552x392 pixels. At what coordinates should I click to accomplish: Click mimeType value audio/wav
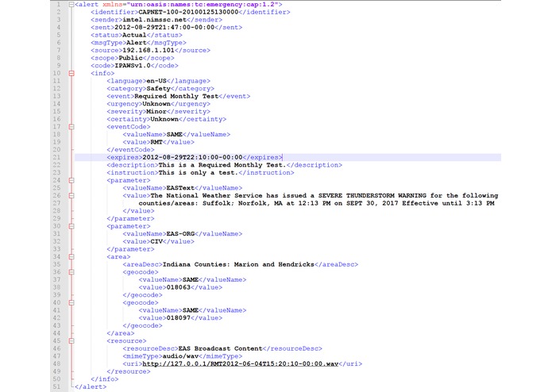[180, 356]
